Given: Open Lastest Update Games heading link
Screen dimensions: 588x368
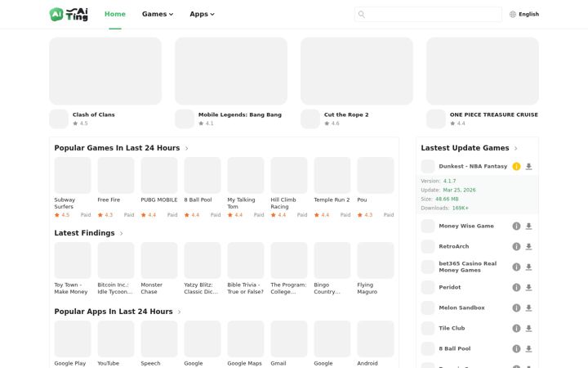Looking at the screenshot, I should 465,148.
